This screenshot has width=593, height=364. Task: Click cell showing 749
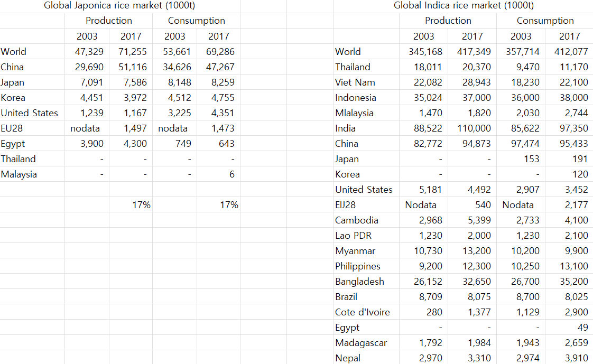click(183, 144)
